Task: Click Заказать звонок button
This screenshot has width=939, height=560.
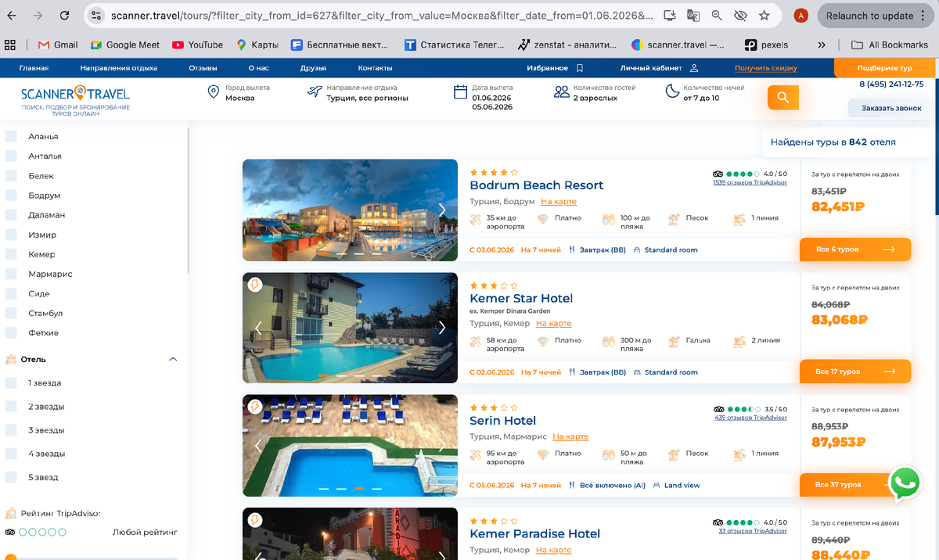Action: click(x=891, y=108)
